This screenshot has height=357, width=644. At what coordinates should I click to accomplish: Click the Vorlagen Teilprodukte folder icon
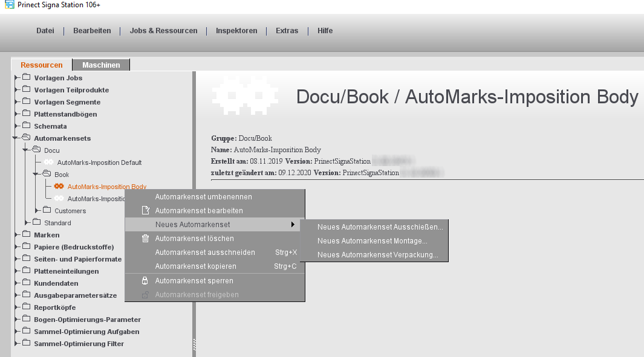[27, 89]
